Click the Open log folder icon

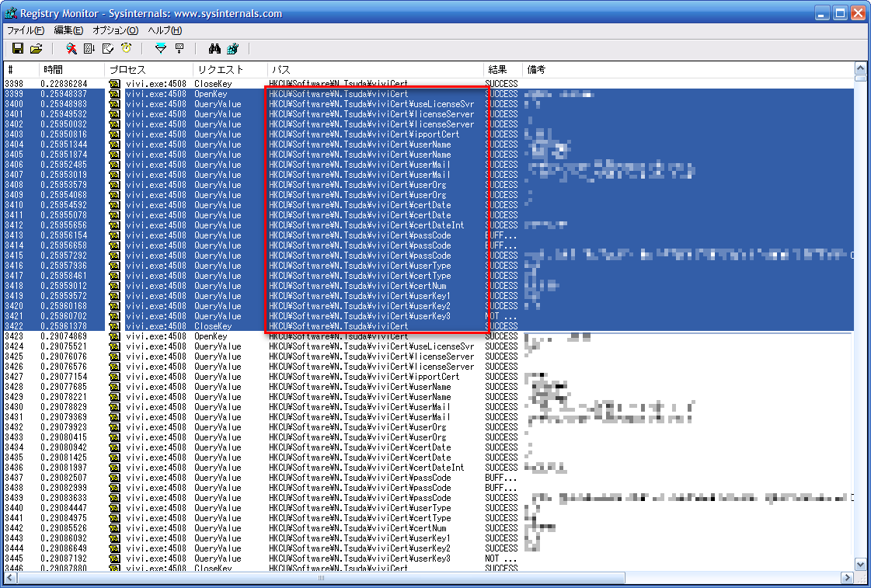[x=36, y=49]
